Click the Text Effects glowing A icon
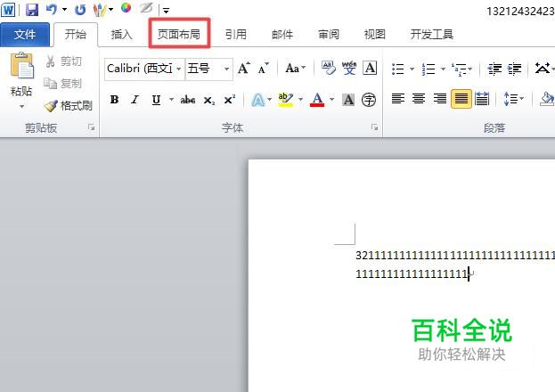The width and height of the screenshot is (555, 392). (258, 100)
